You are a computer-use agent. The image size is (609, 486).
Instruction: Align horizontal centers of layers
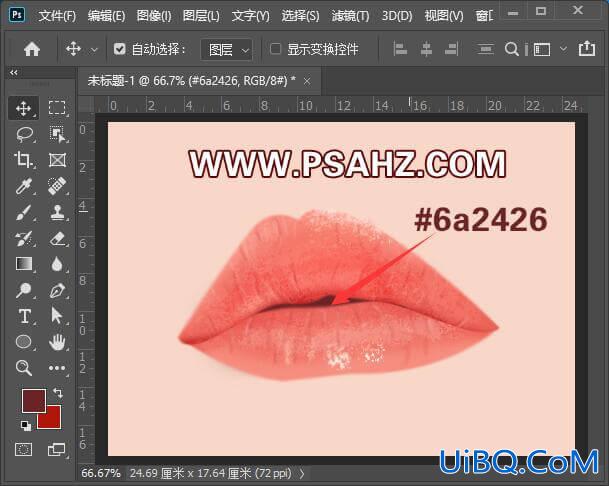(426, 49)
